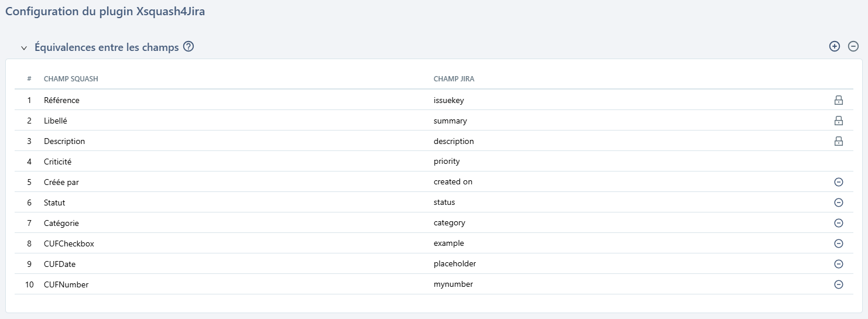Remove the CUFNumber field mapping
This screenshot has height=319, width=868.
point(838,284)
